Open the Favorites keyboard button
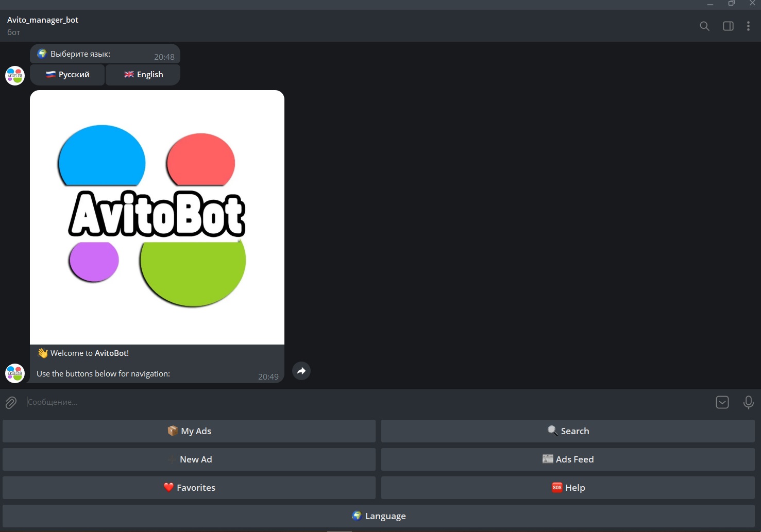This screenshot has width=761, height=532. tap(189, 488)
